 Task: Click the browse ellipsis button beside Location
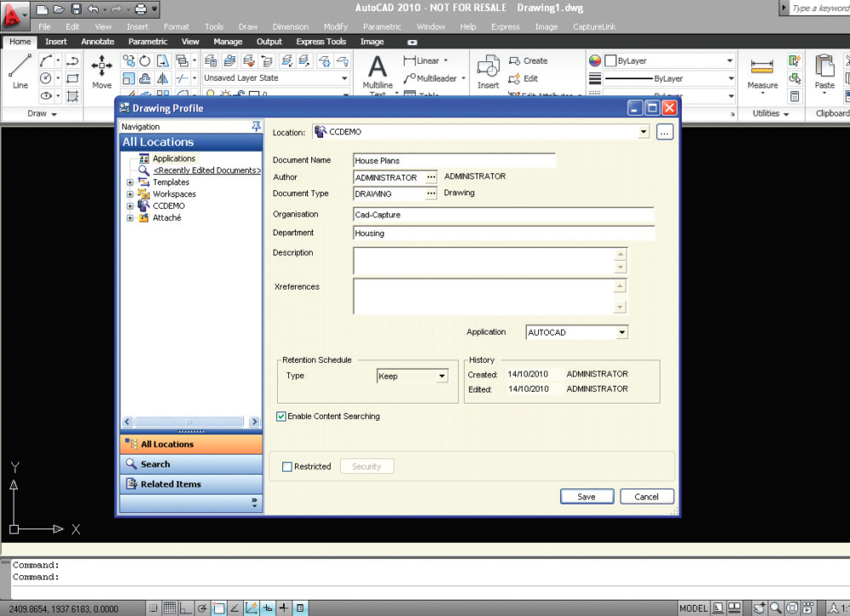[665, 132]
